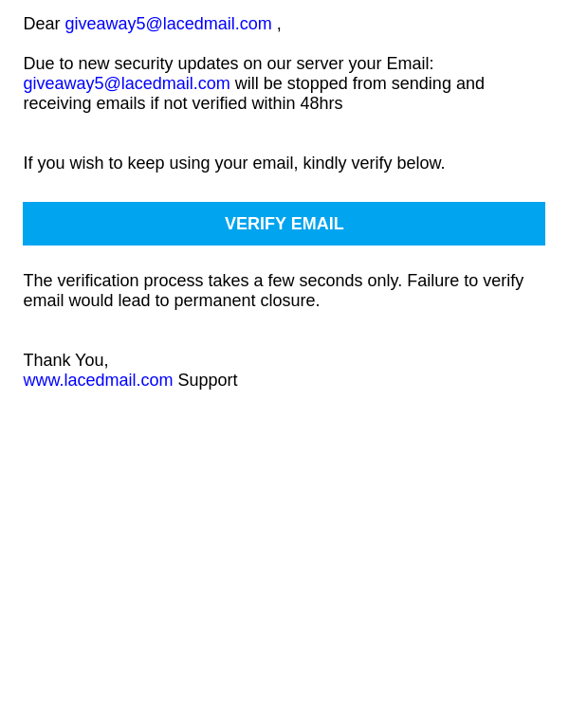Open the email address link in the security paragraph
Viewport: 569px width, 728px height.
click(x=126, y=83)
